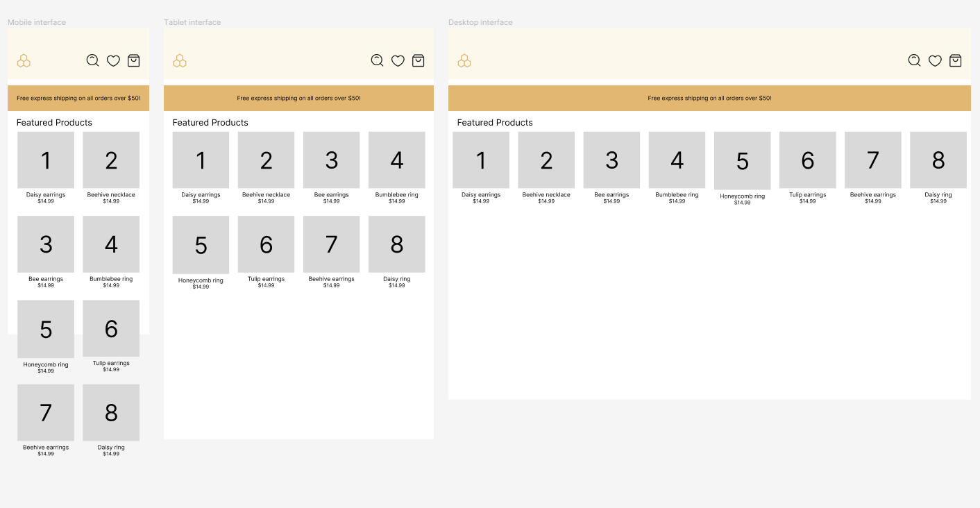Select the Desktop interface frame label
The image size is (980, 508).
(480, 22)
